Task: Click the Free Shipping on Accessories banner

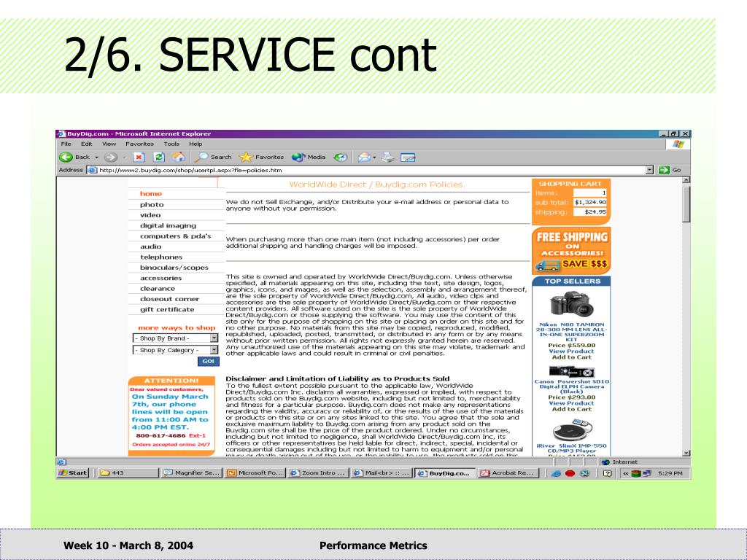Action: coord(571,251)
